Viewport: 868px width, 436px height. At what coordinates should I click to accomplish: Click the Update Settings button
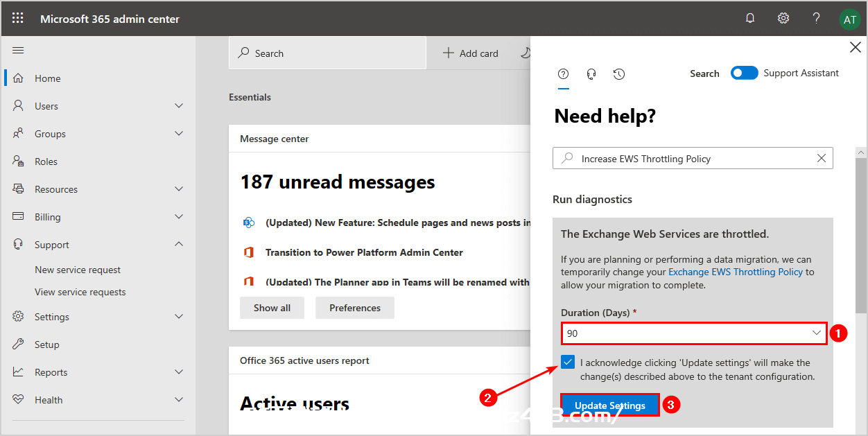point(609,405)
